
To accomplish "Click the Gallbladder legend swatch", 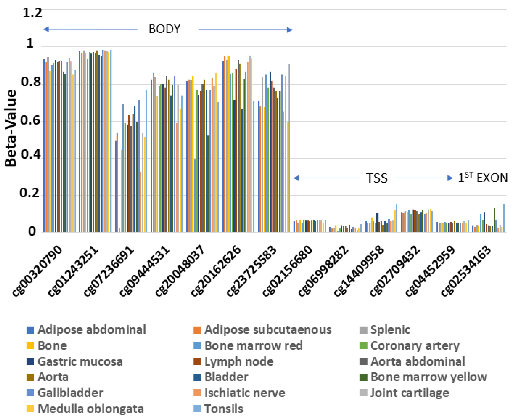I will click(x=30, y=393).
